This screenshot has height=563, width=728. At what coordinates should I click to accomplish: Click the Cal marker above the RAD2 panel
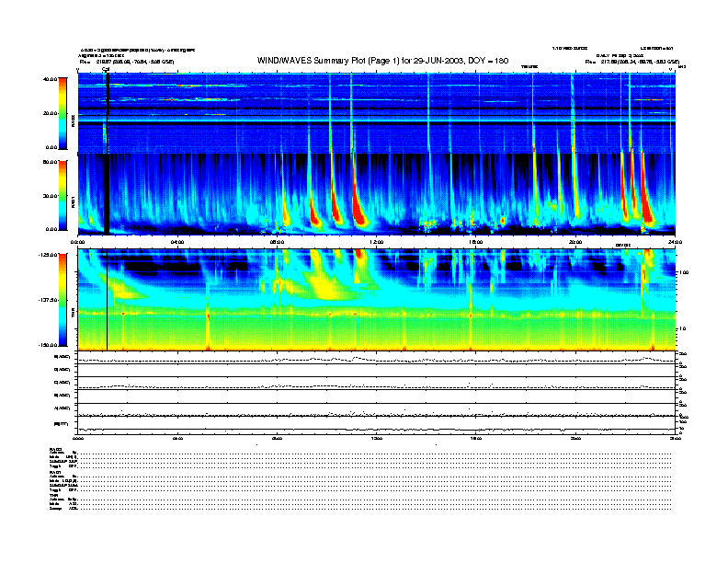point(106,69)
